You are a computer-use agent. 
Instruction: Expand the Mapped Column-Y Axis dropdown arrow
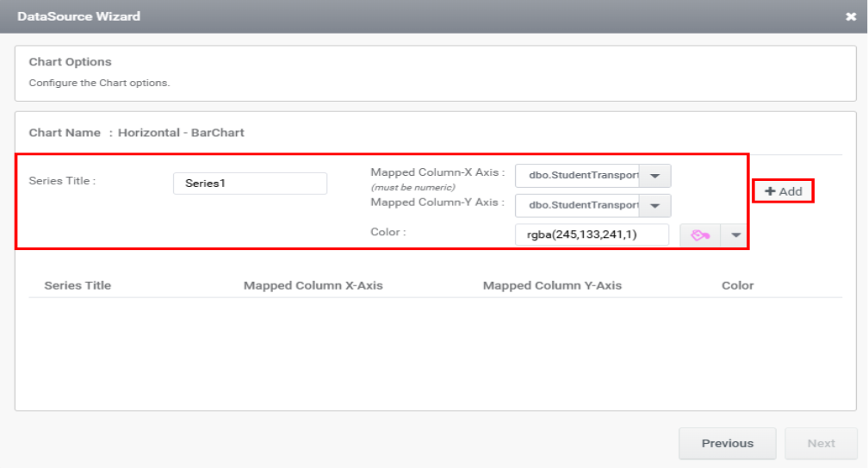point(655,205)
